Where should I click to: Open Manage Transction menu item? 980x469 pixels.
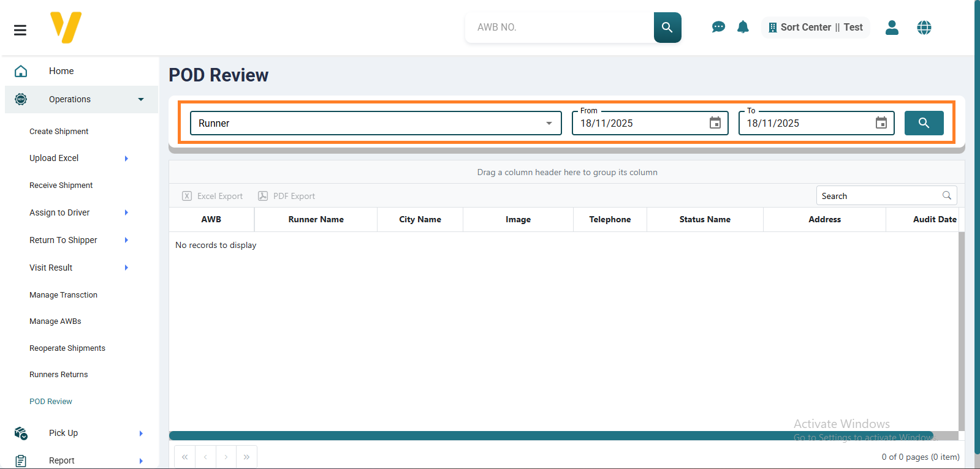coord(64,295)
